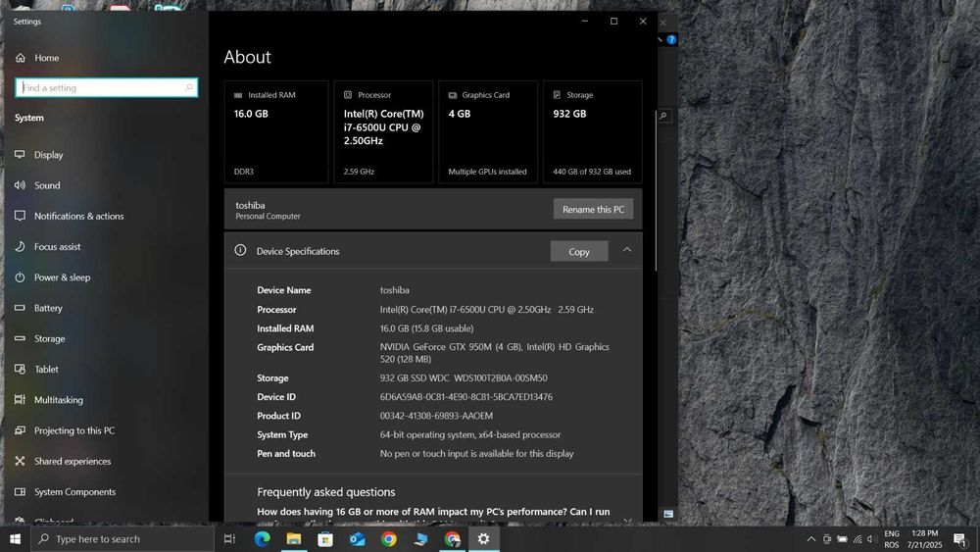980x552 pixels.
Task: Collapse the Device Specifications section
Action: pyautogui.click(x=627, y=250)
